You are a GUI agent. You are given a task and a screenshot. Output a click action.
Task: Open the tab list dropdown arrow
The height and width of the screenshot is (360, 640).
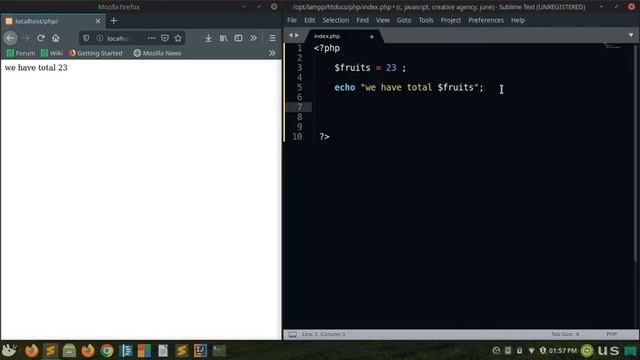[x=631, y=36]
